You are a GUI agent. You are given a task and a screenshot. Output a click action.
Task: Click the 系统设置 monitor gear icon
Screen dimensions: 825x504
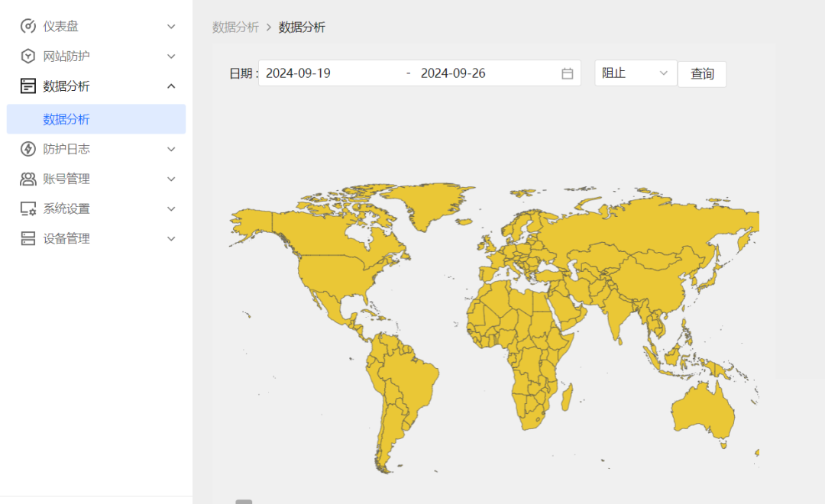(28, 209)
